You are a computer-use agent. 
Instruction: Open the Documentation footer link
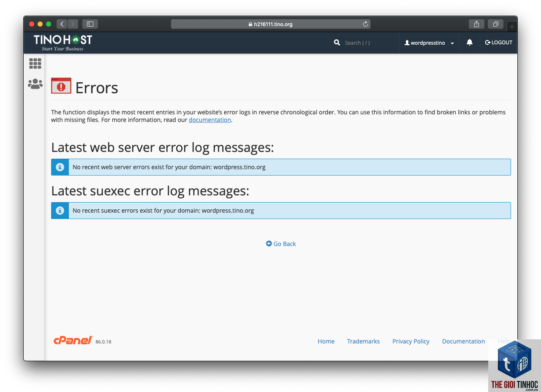463,341
